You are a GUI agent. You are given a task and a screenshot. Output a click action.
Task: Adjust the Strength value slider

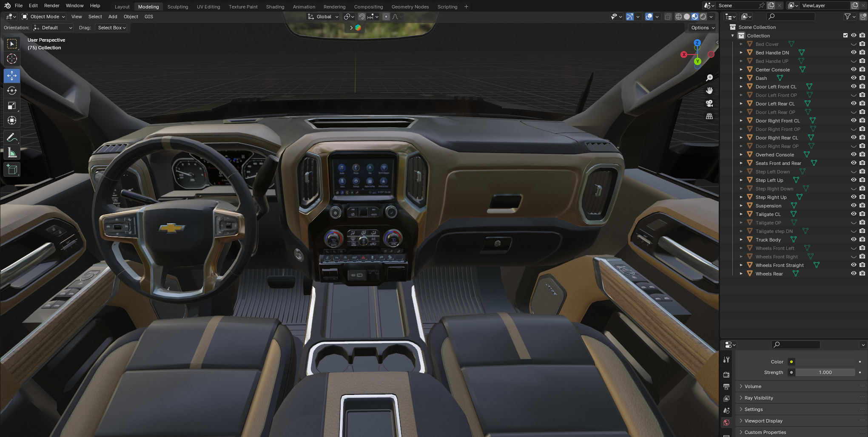coord(825,372)
